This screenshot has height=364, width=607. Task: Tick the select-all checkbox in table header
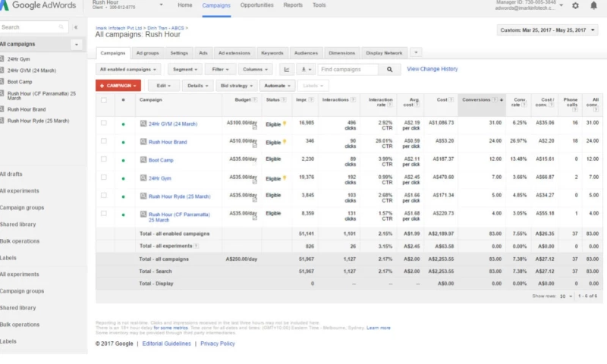[x=104, y=100]
